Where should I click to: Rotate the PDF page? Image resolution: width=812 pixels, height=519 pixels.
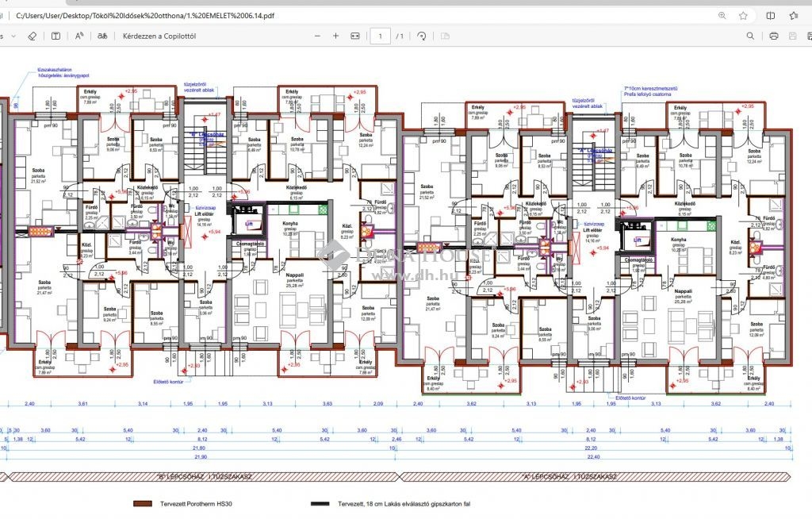(x=422, y=37)
